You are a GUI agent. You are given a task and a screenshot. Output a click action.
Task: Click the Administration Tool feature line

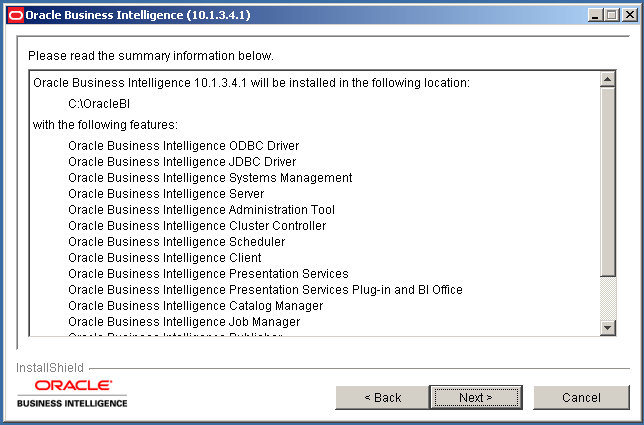201,210
